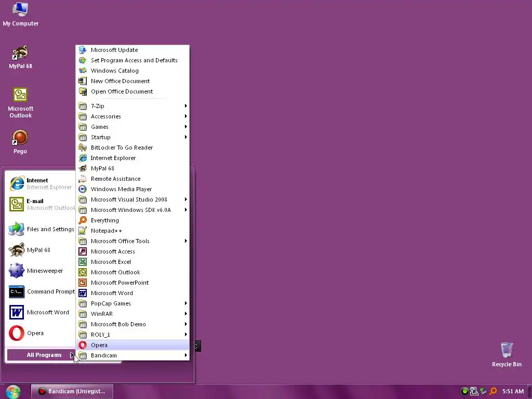This screenshot has width=532, height=399.
Task: Expand the Games submenu
Action: coord(132,127)
